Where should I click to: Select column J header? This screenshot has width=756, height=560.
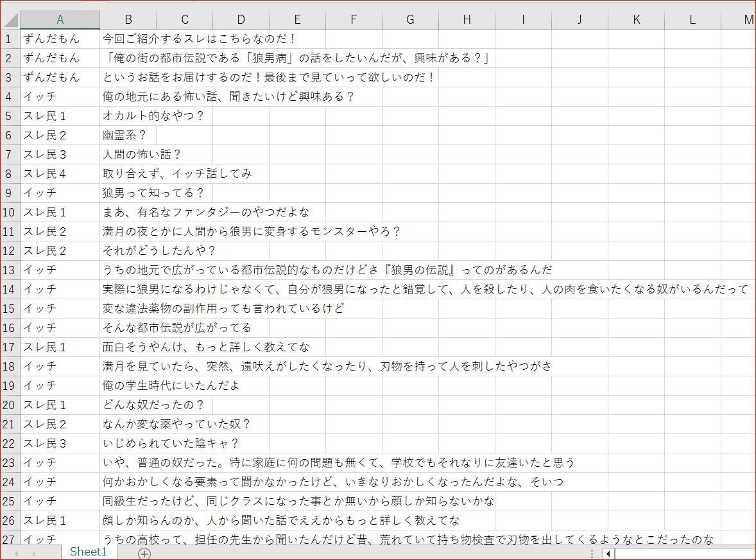click(580, 19)
